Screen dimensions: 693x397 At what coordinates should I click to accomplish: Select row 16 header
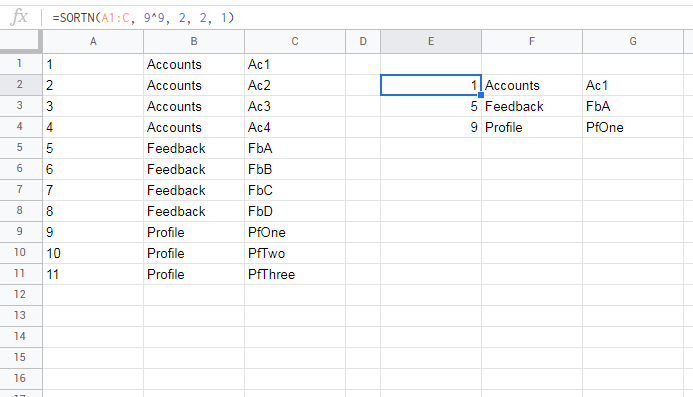[x=21, y=378]
